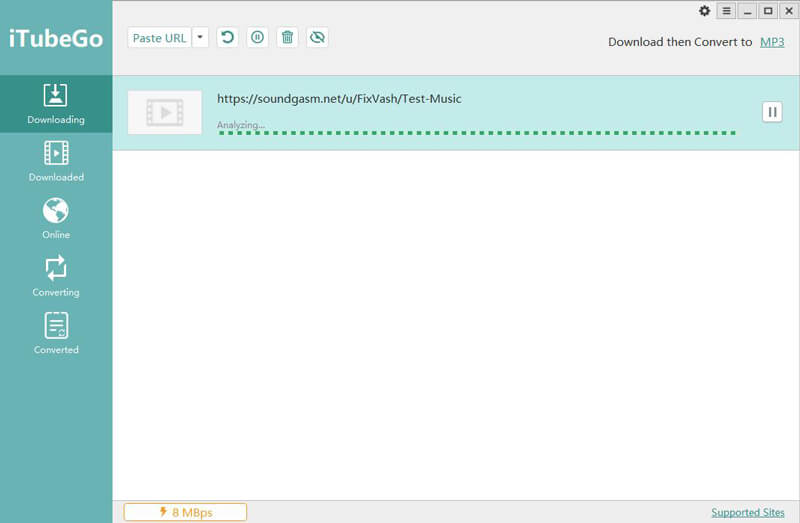
Task: Minimize the iTubeGo window
Action: click(747, 11)
